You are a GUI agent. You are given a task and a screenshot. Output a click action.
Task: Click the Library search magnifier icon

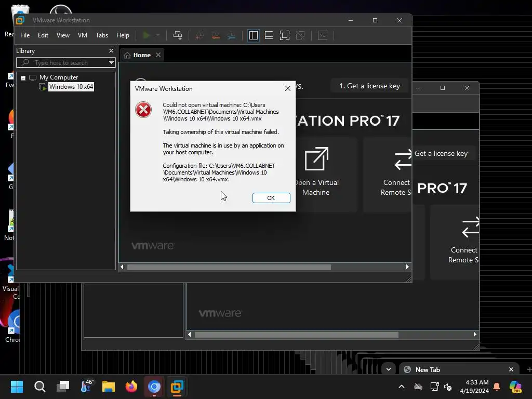click(x=25, y=62)
